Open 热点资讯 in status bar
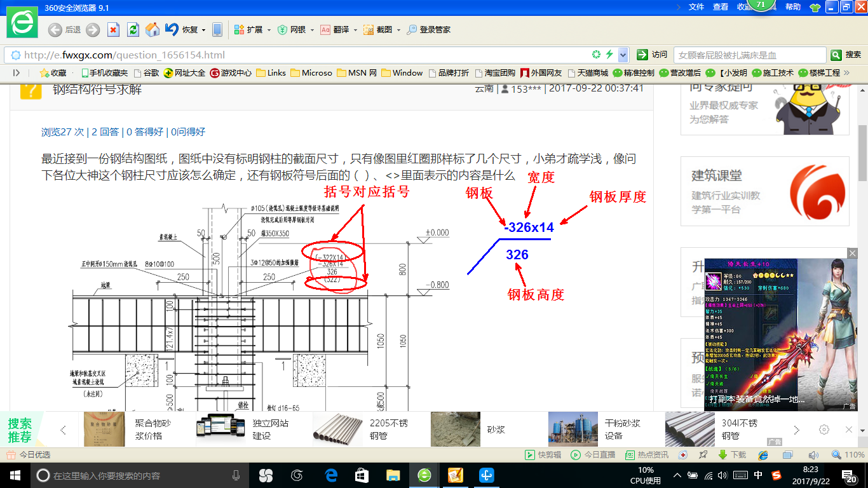Image resolution: width=868 pixels, height=488 pixels. pos(647,455)
